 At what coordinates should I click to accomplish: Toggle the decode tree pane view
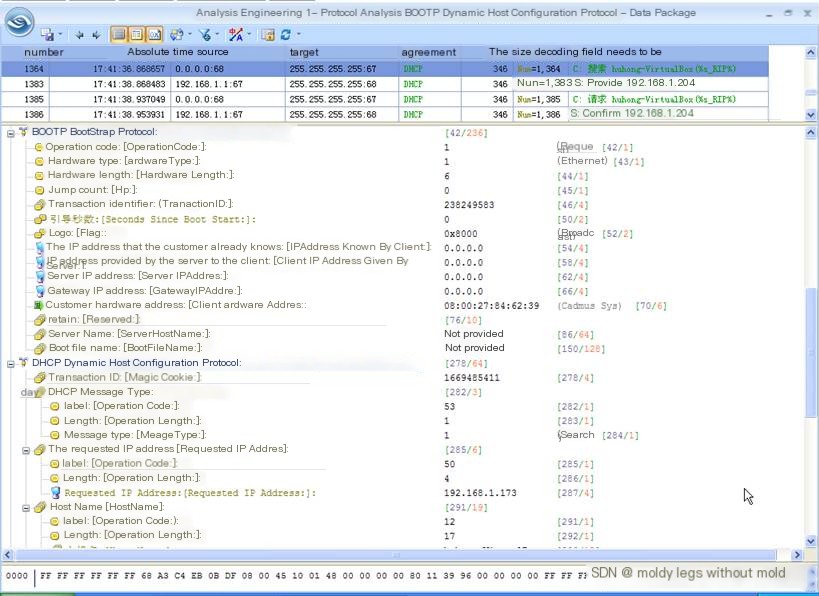(136, 34)
